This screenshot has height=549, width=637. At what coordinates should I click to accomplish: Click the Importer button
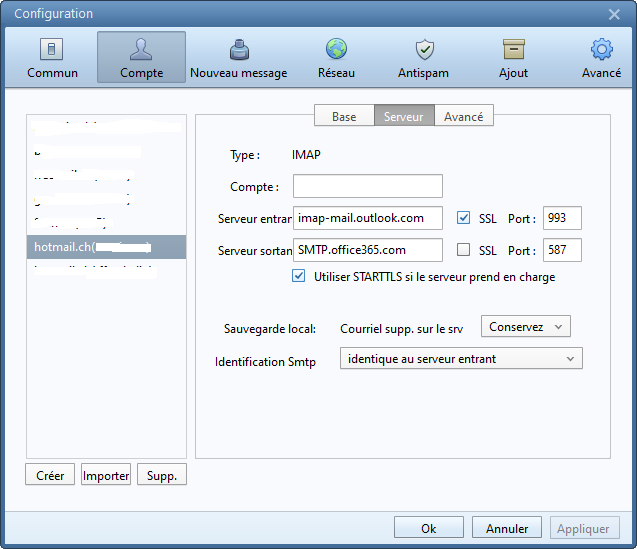coord(106,476)
